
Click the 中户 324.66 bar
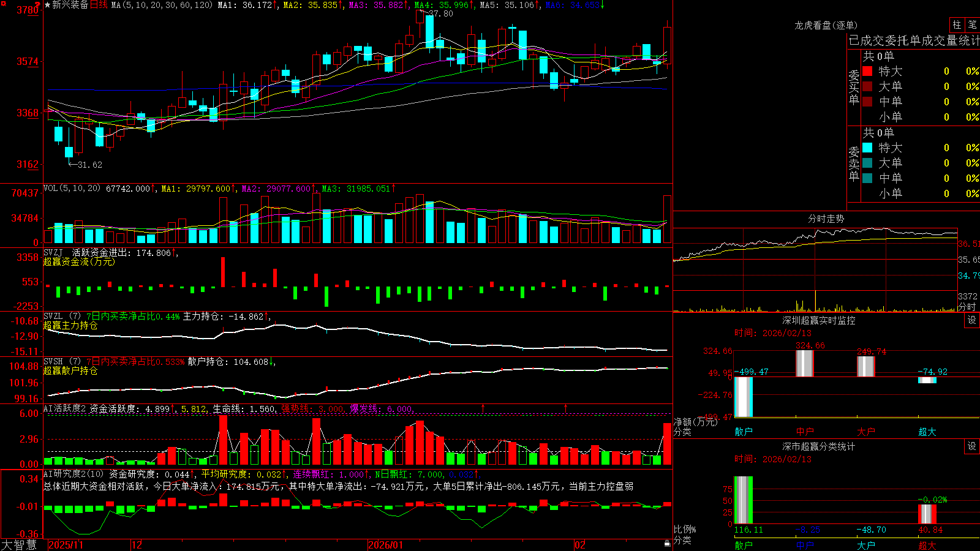805,364
